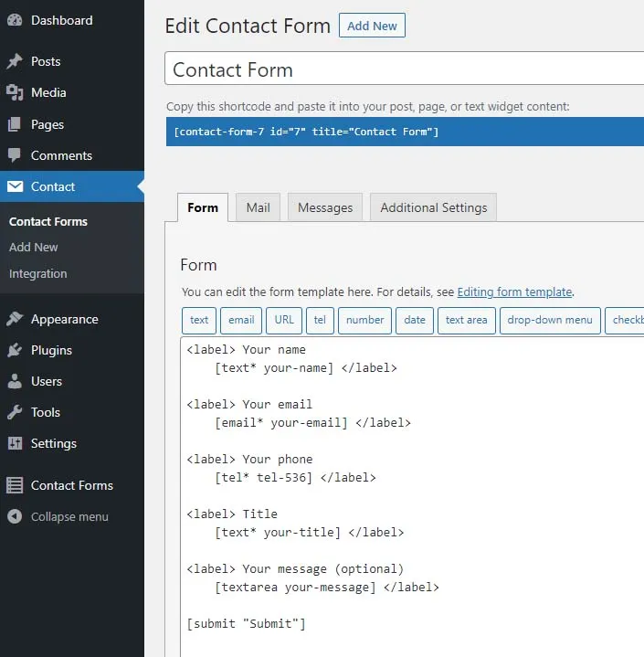Image resolution: width=644 pixels, height=657 pixels.
Task: Click the Posts pushpin icon
Action: coord(15,61)
